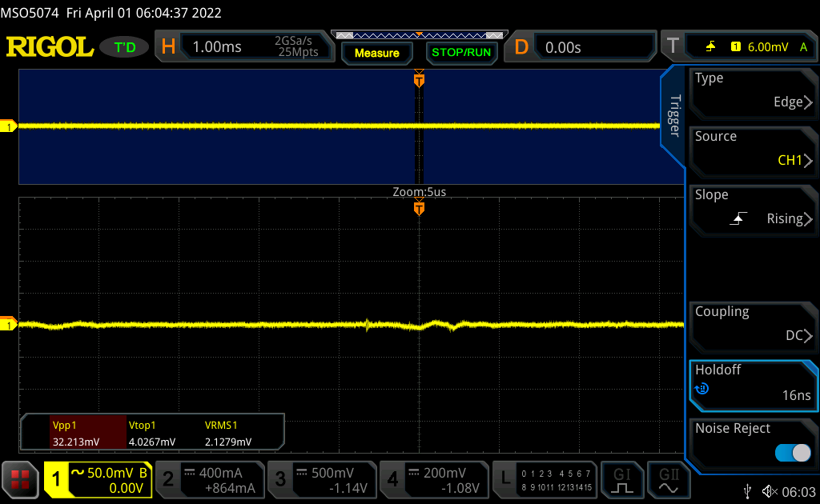Tap the logic channel numbers 0-15 panel
820x504 pixels.
tap(557, 480)
